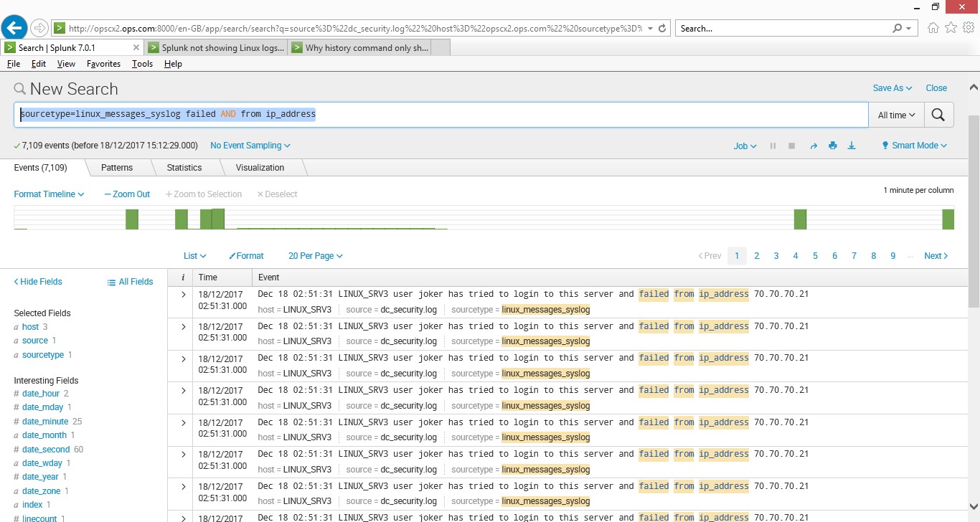Click the Hide Fields link

38,282
